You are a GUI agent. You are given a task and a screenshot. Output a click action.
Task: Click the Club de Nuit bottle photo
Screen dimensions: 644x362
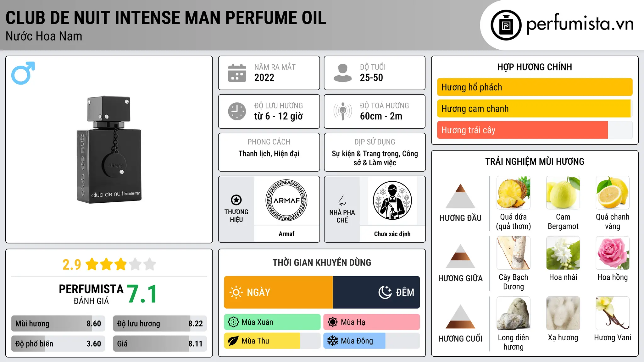pyautogui.click(x=109, y=150)
